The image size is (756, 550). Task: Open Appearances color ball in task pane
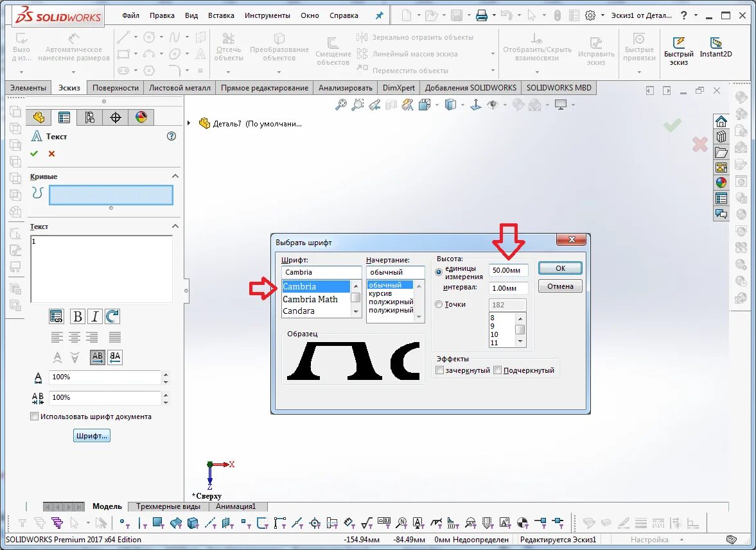coord(721,182)
